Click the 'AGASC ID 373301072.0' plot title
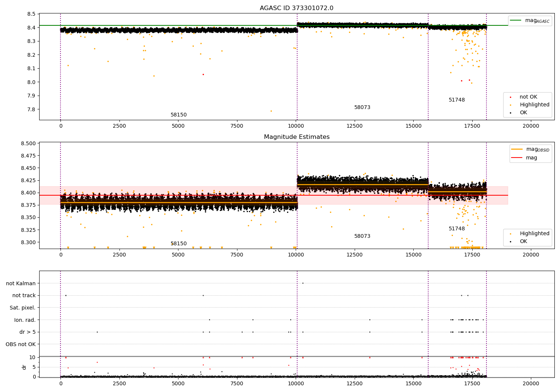This screenshot has width=560, height=392. (x=296, y=8)
